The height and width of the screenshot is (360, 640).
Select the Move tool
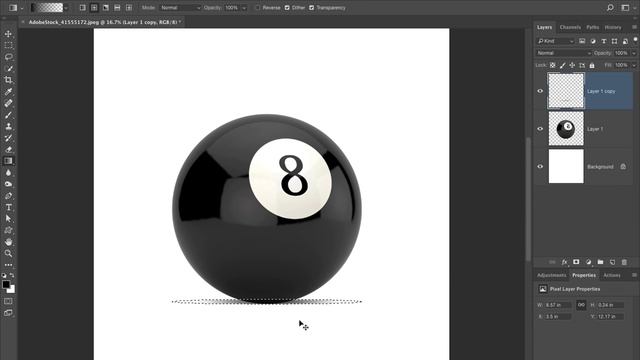coord(8,34)
